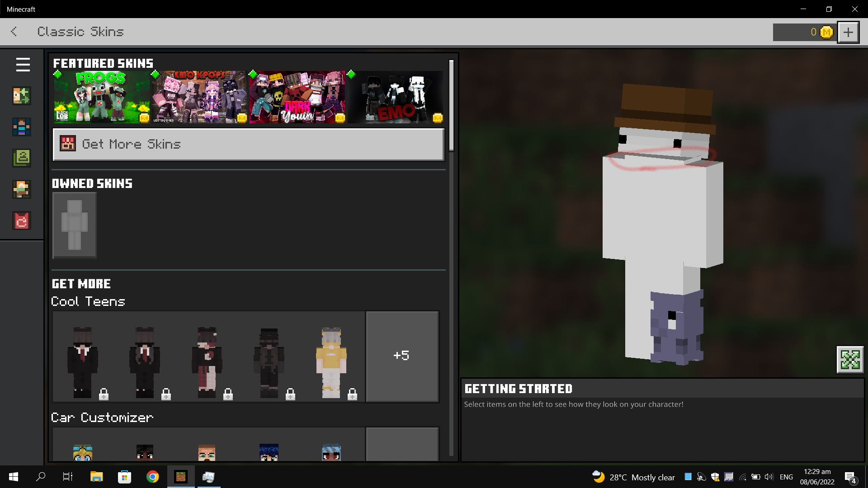Click the Get More Skins button
The image size is (868, 488).
tap(248, 145)
